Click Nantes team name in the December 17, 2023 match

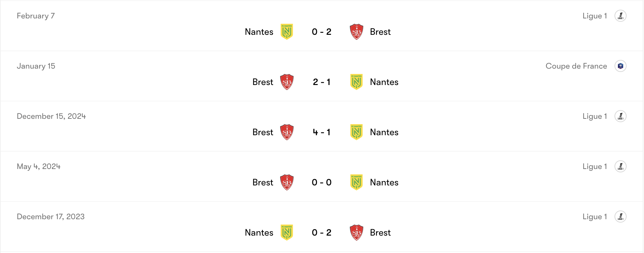click(x=259, y=233)
